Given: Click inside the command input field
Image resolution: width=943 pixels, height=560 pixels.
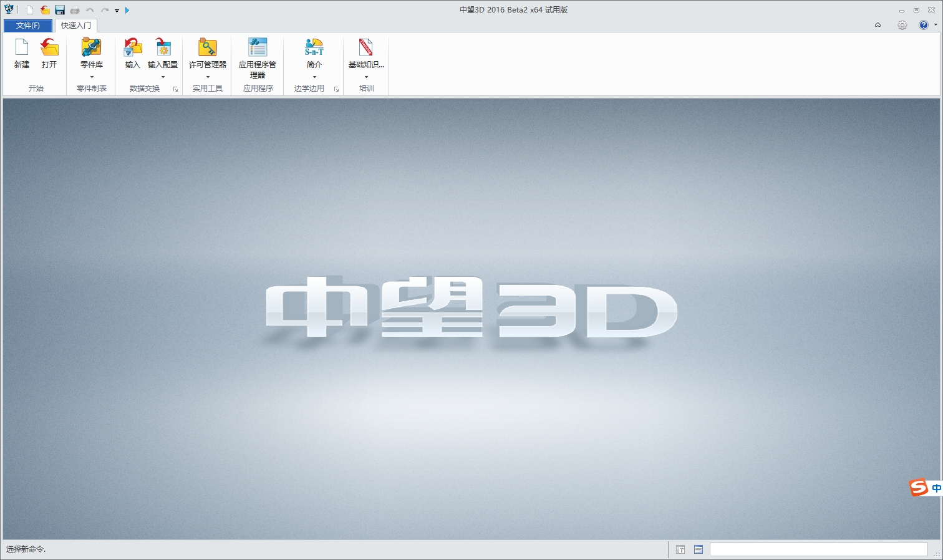Looking at the screenshot, I should pos(817,549).
